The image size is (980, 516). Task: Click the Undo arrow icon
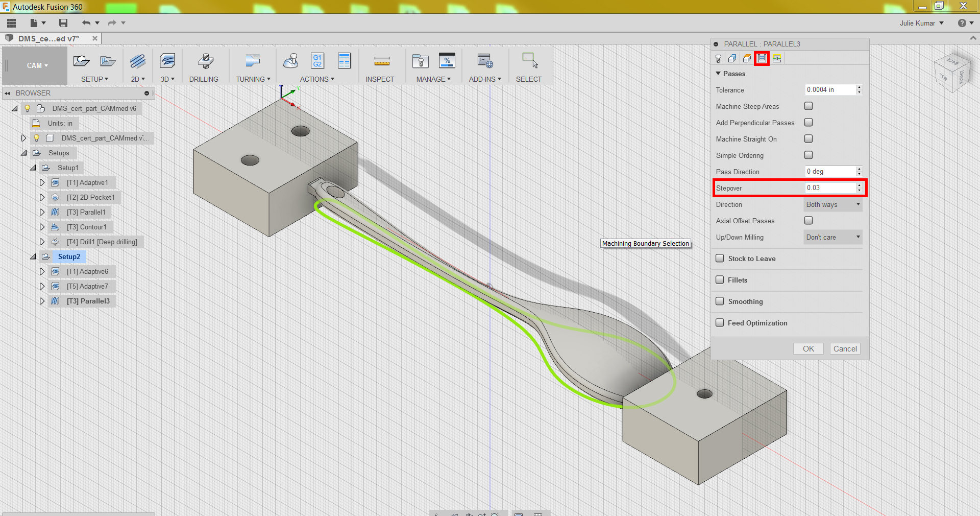coord(86,23)
